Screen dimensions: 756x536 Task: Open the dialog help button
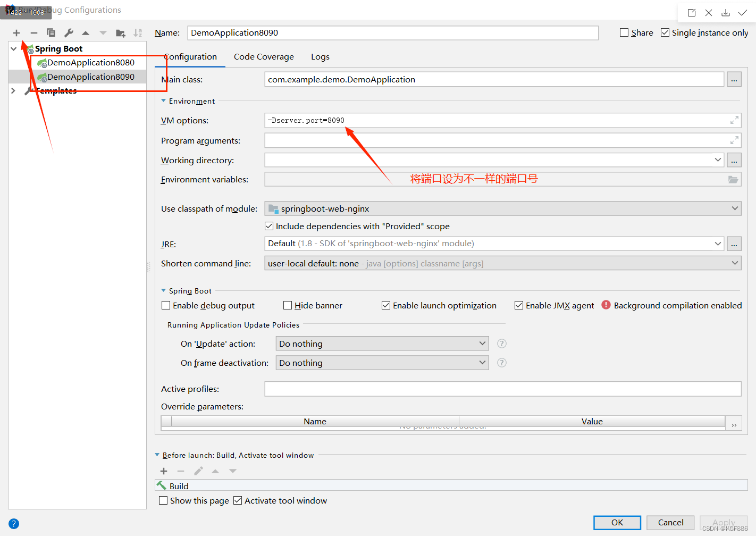[x=14, y=524]
